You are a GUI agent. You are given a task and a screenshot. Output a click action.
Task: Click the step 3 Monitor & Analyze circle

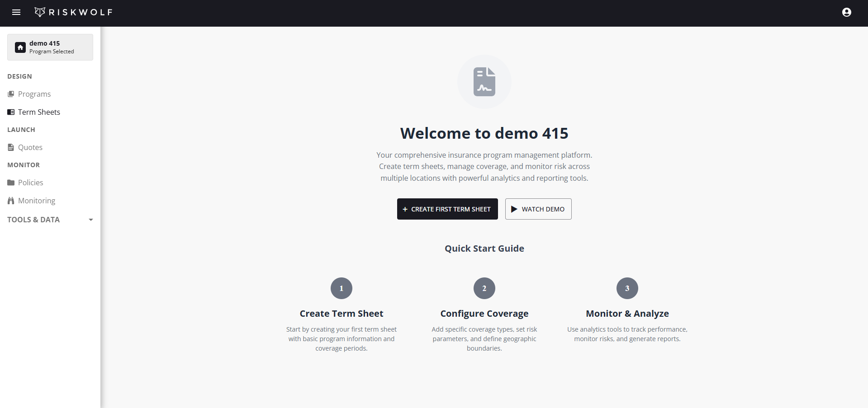click(x=627, y=288)
